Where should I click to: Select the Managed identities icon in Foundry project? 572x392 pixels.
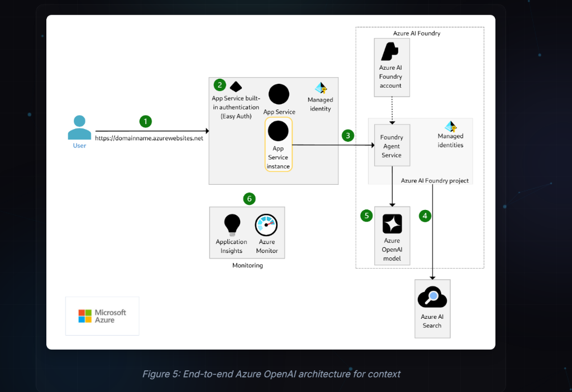[450, 126]
